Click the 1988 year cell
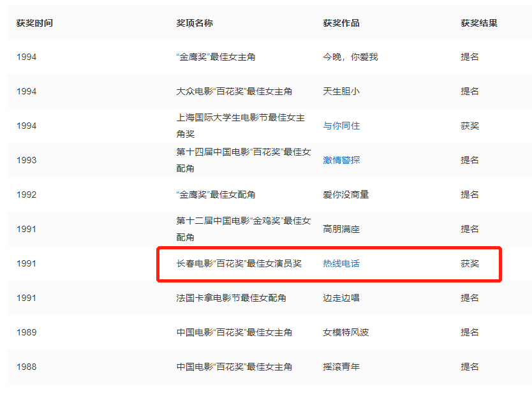532x396 pixels. click(26, 367)
